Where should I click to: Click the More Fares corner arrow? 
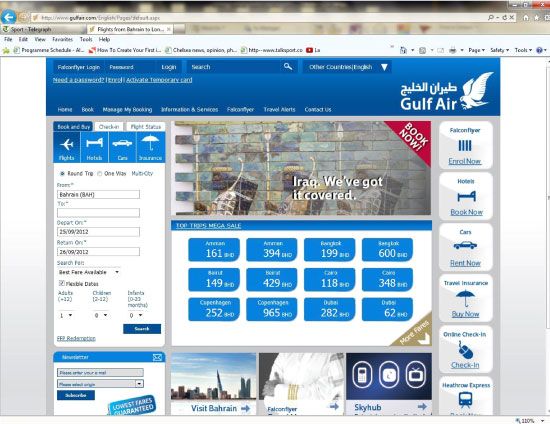click(x=425, y=338)
